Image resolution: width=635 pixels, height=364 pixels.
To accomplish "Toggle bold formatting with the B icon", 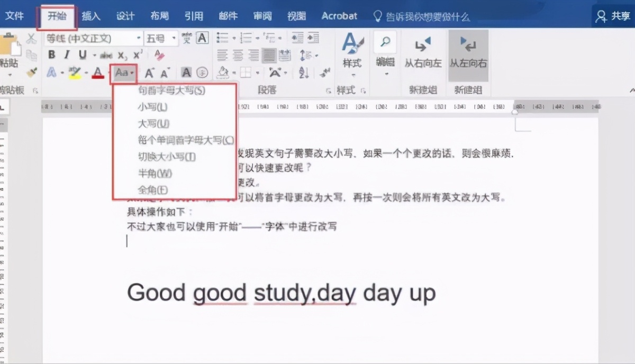I will click(51, 54).
